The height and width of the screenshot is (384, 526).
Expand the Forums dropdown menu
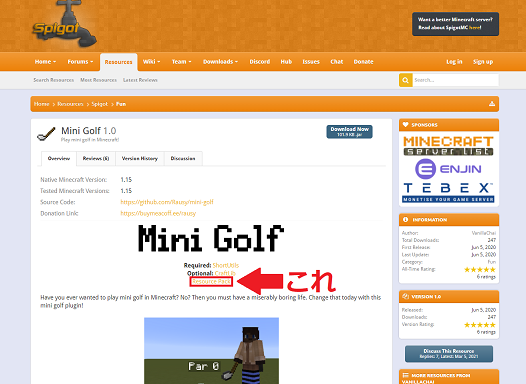(80, 62)
